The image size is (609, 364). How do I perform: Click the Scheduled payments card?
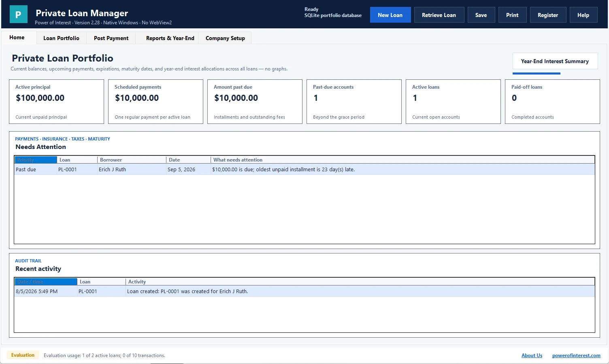(x=155, y=102)
